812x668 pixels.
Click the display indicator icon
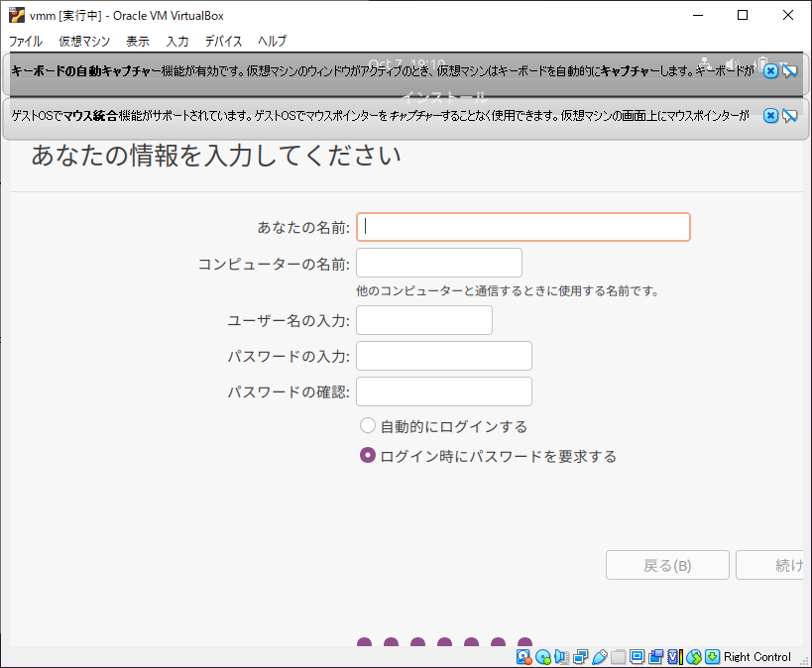tap(637, 657)
